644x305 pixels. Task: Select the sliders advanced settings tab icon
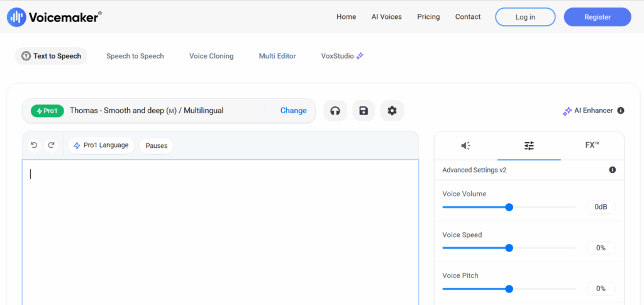click(x=529, y=145)
